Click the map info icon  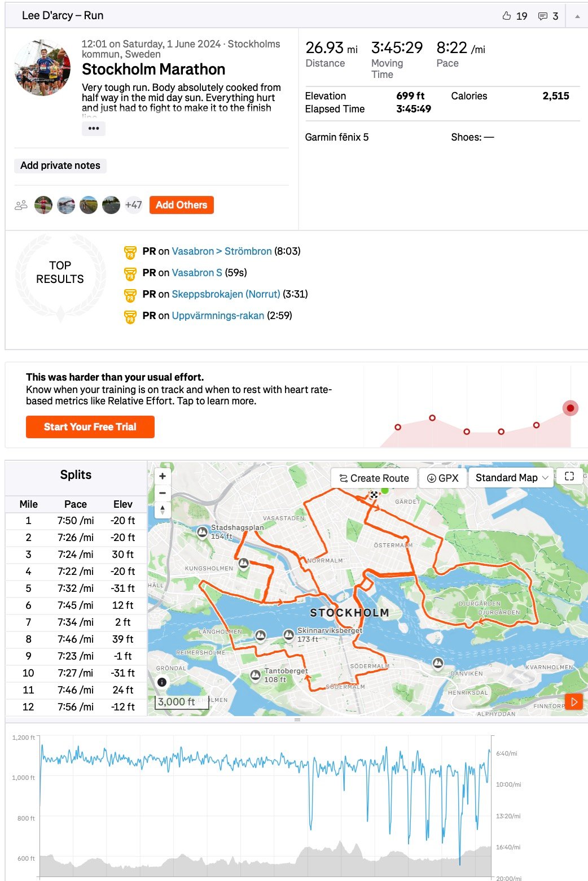coord(162,682)
